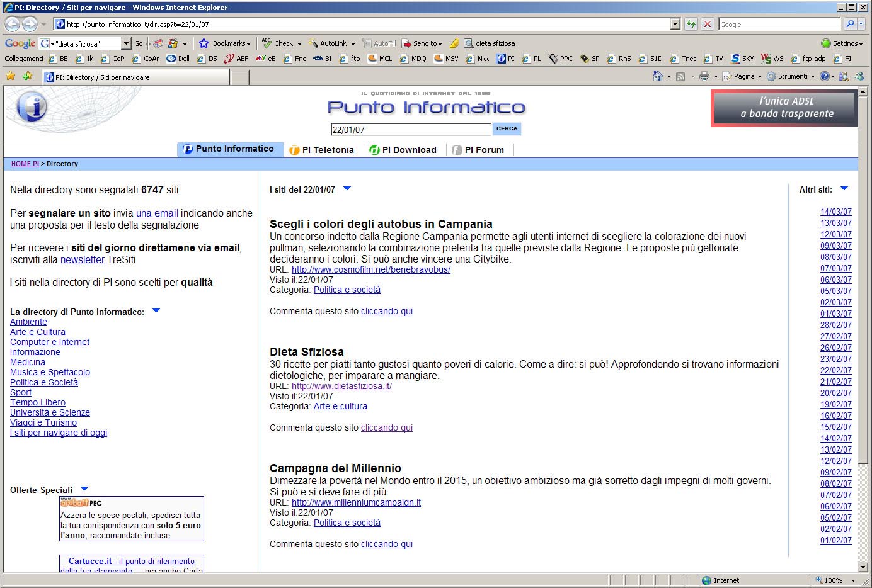Open the SKY favorite in the Links bar
Image resolution: width=872 pixels, height=588 pixels.
point(742,59)
